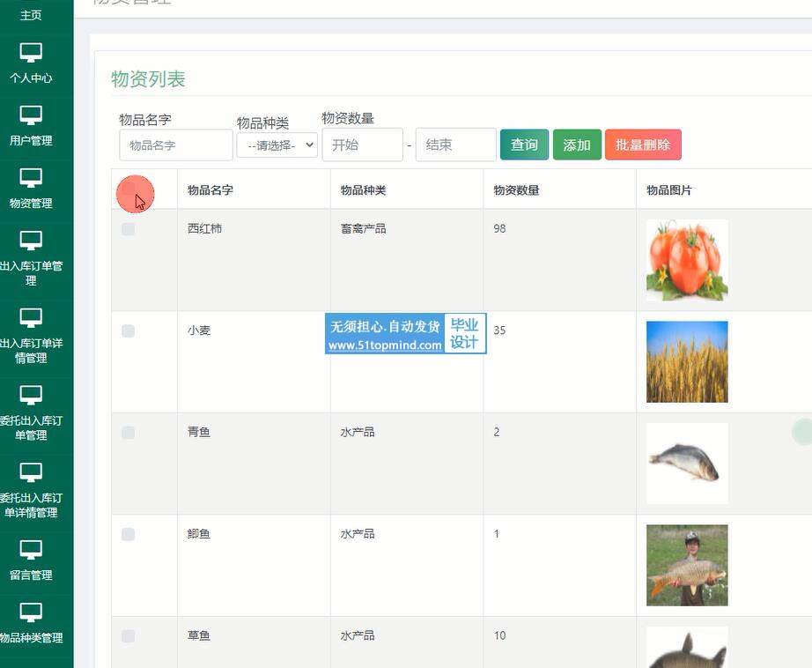Click the monitor icon above 用户管理
The height and width of the screenshot is (668, 812).
(31, 115)
